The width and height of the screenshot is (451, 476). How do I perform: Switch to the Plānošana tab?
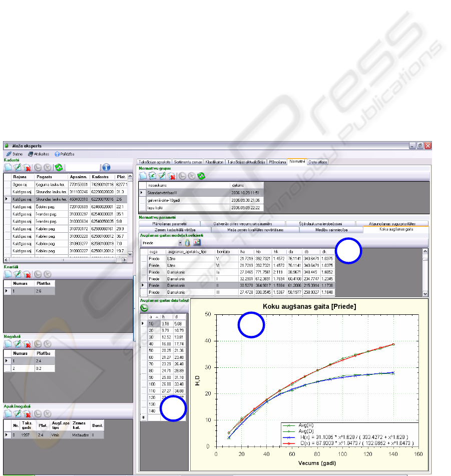tap(277, 162)
